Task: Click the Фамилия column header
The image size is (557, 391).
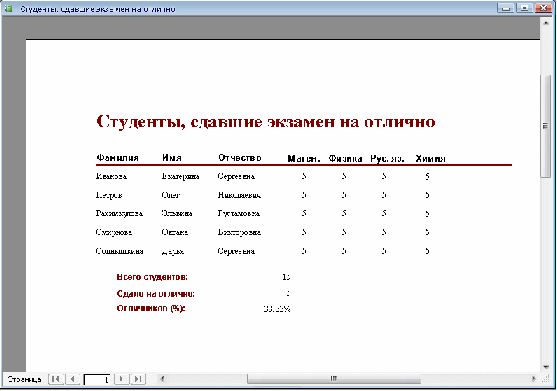Action: click(117, 158)
